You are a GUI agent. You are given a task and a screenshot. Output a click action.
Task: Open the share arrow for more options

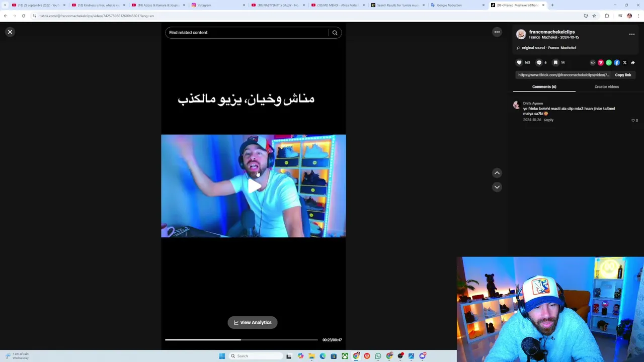pyautogui.click(x=633, y=63)
